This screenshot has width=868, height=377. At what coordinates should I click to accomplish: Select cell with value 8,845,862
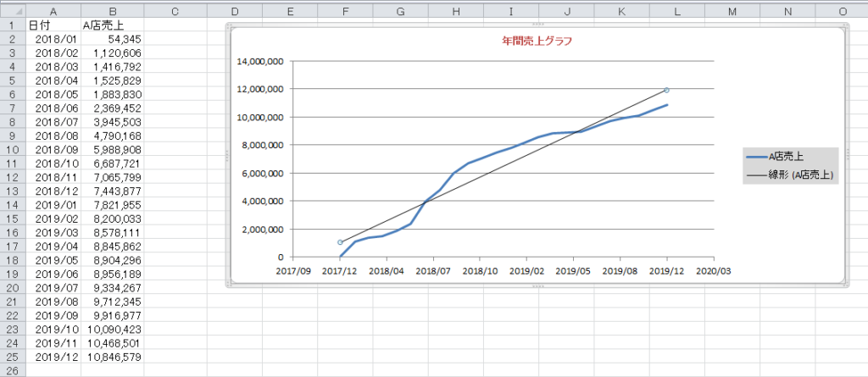[113, 247]
